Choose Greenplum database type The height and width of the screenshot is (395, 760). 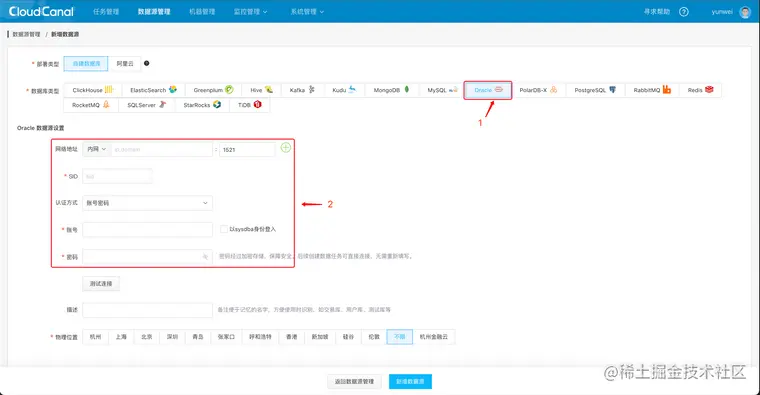[x=213, y=90]
